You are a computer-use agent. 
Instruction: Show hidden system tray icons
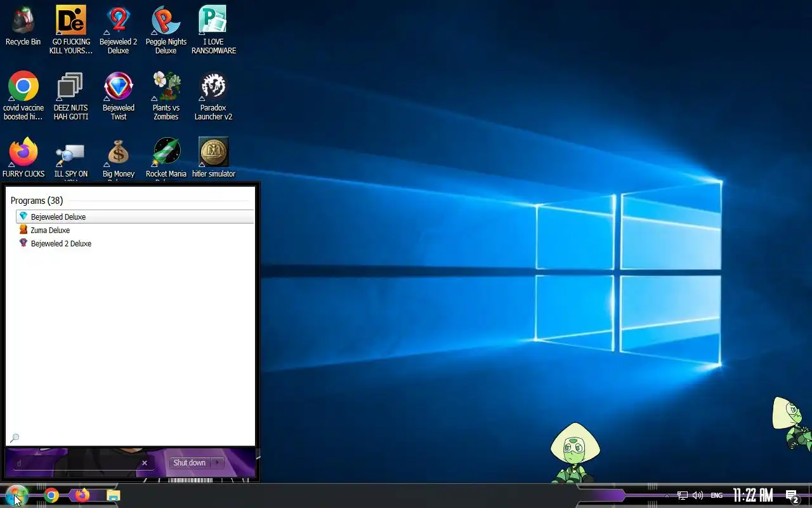[x=666, y=495]
